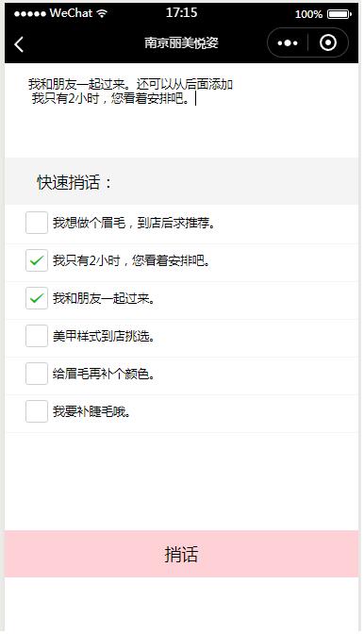
Task: Click the page title 南京丽美悦姿
Action: pos(181,42)
